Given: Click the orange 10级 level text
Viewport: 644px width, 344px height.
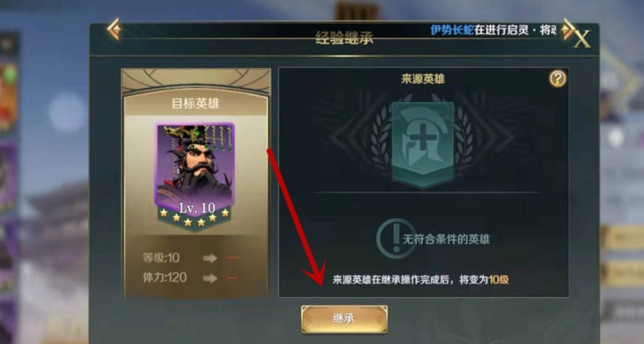Looking at the screenshot, I should click(x=499, y=280).
